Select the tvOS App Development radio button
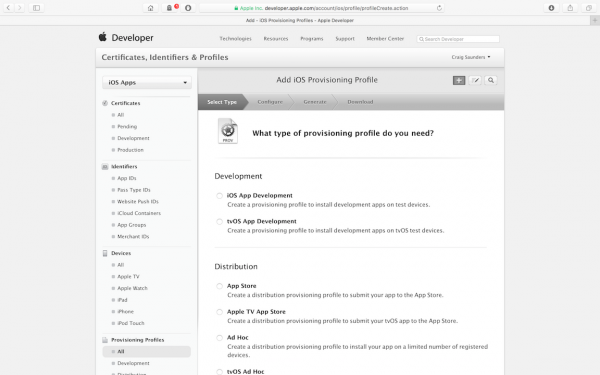The height and width of the screenshot is (375, 600). 219,222
